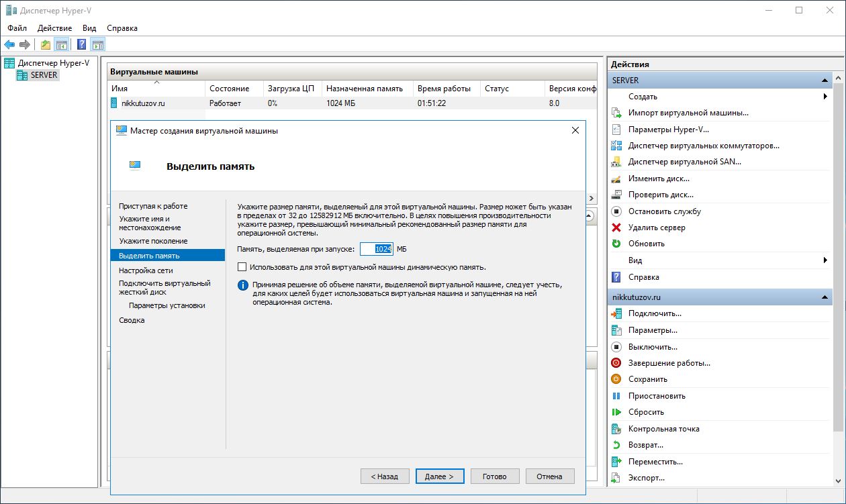
Task: Collapse the nikkutuzov.ru actions section
Action: 825,297
